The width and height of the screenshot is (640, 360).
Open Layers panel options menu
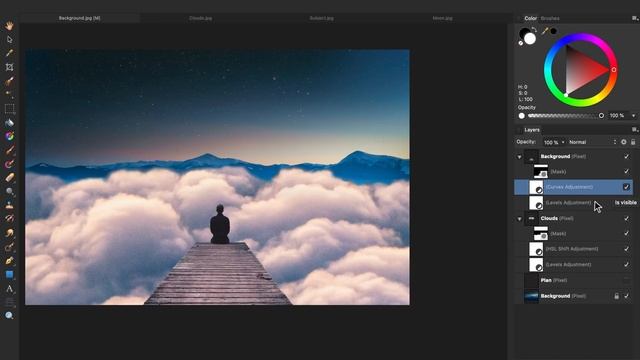coord(634,129)
